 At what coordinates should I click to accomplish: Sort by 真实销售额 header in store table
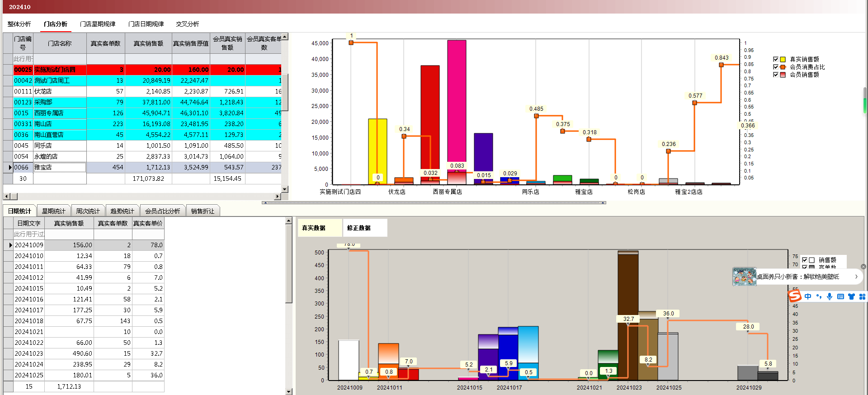click(x=148, y=43)
